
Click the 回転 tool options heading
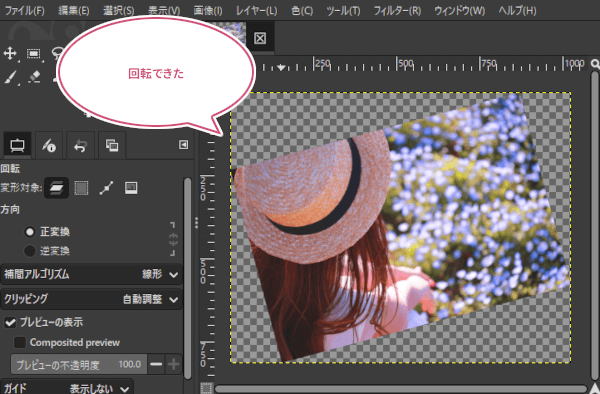pos(10,169)
